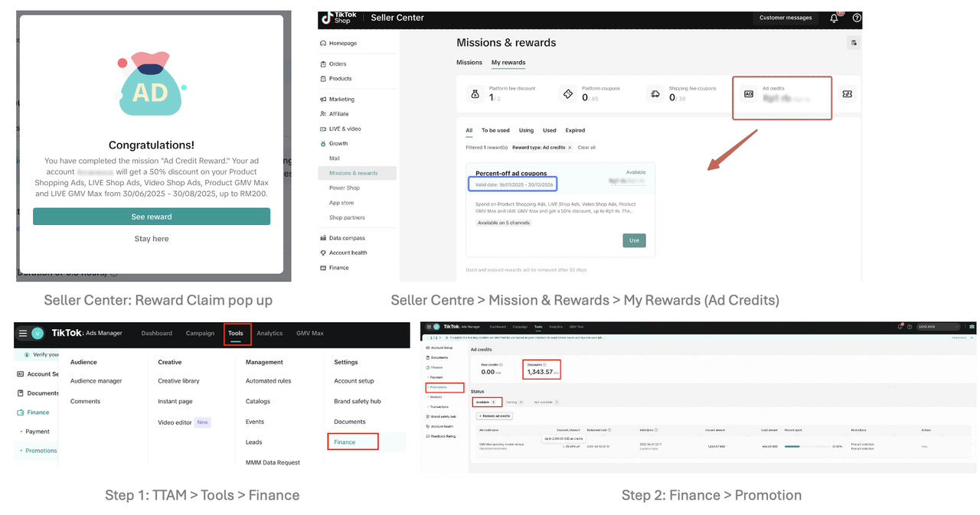Click the icon button at top-right of Missions & rewards

coord(853,43)
